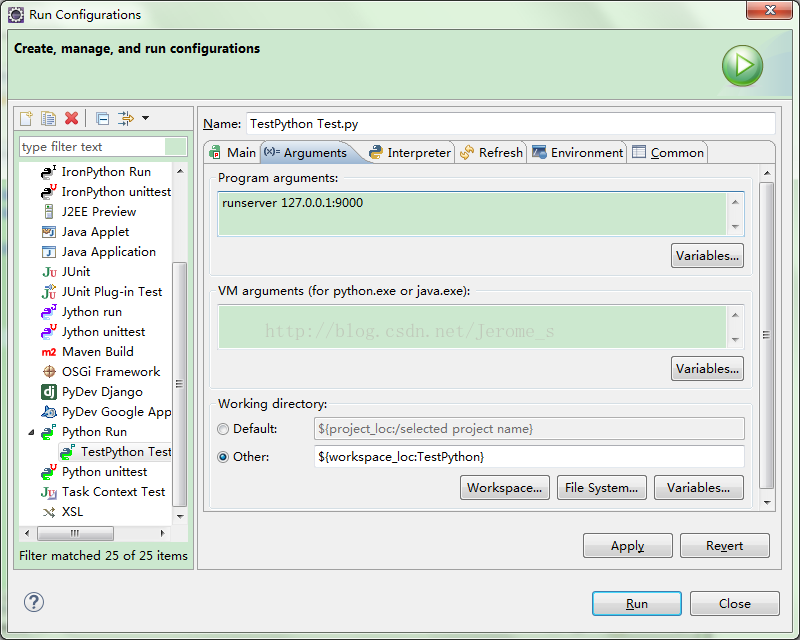
Task: Click the Revert button
Action: [724, 546]
